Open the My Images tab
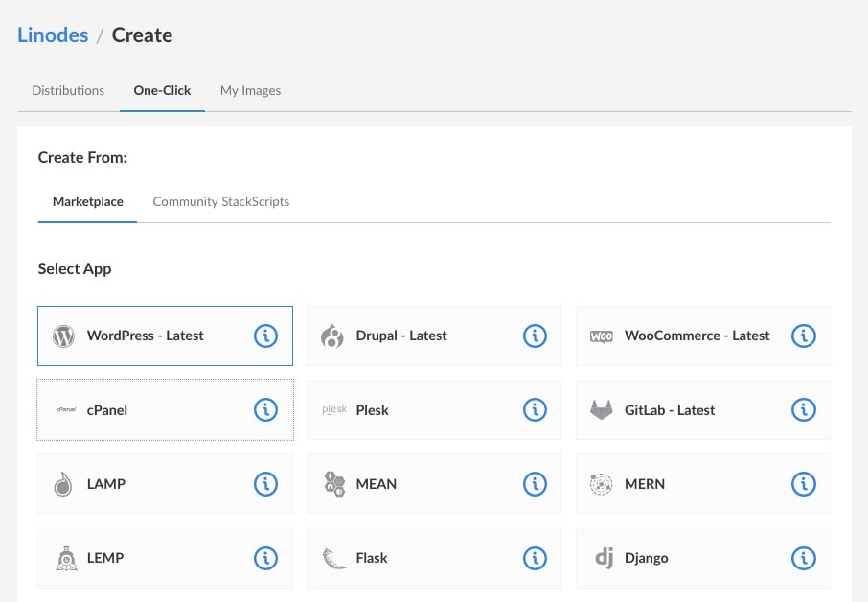 (250, 90)
